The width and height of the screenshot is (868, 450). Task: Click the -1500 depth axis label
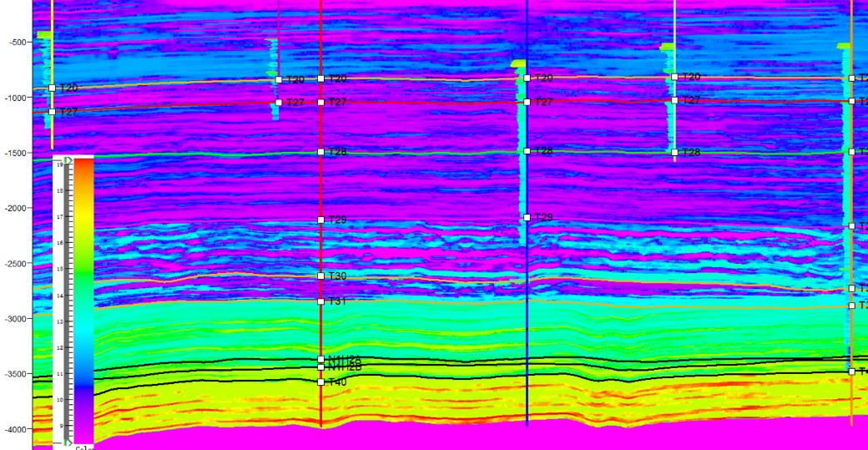15,153
